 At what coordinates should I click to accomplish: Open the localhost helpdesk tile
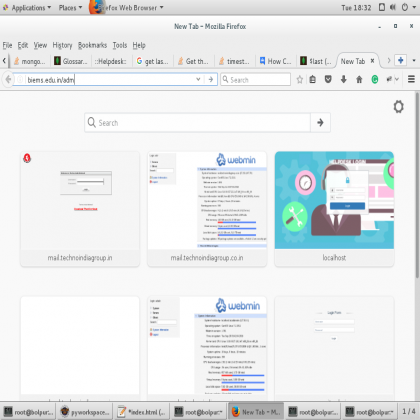[334, 209]
